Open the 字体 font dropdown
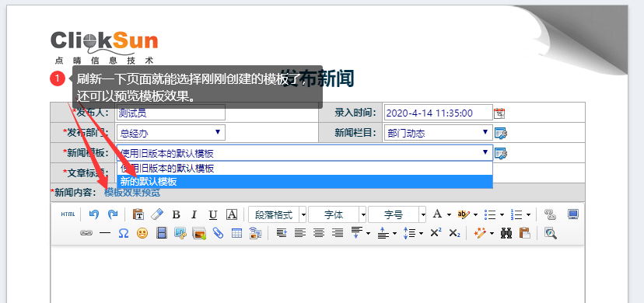644x303 pixels. (338, 214)
